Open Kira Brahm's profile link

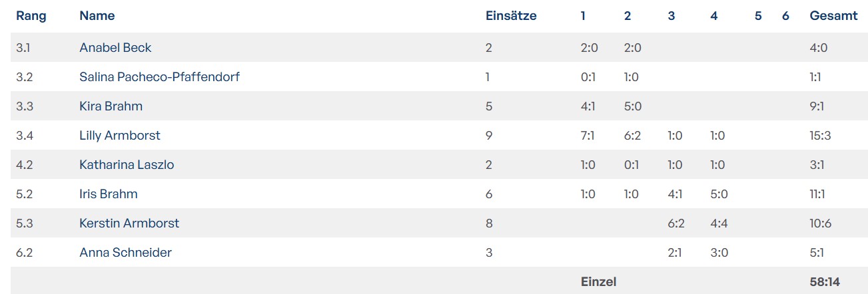[x=111, y=106]
